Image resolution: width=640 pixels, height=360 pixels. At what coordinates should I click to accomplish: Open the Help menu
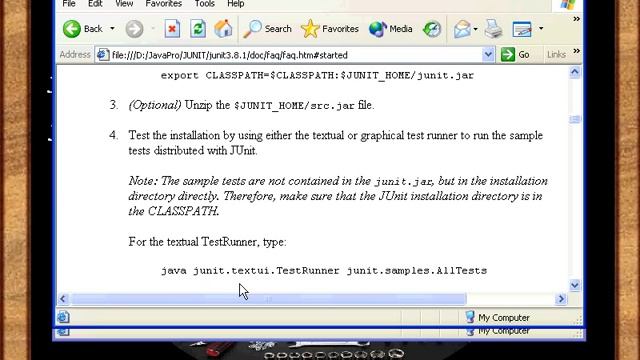point(236,4)
